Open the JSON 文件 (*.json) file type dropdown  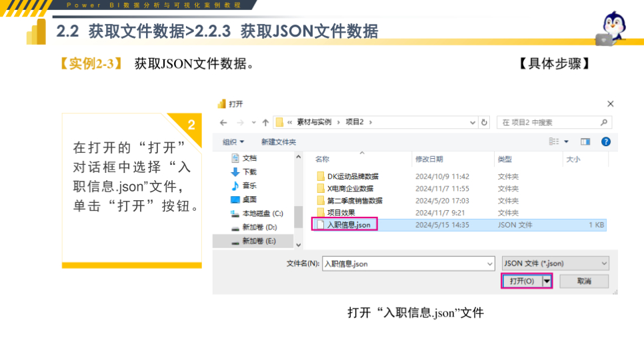(x=555, y=264)
